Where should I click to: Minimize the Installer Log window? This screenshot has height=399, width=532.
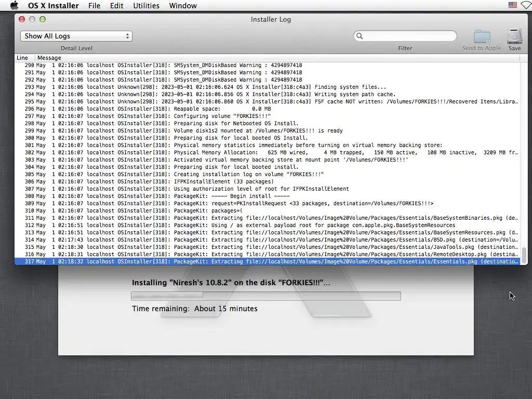32,19
